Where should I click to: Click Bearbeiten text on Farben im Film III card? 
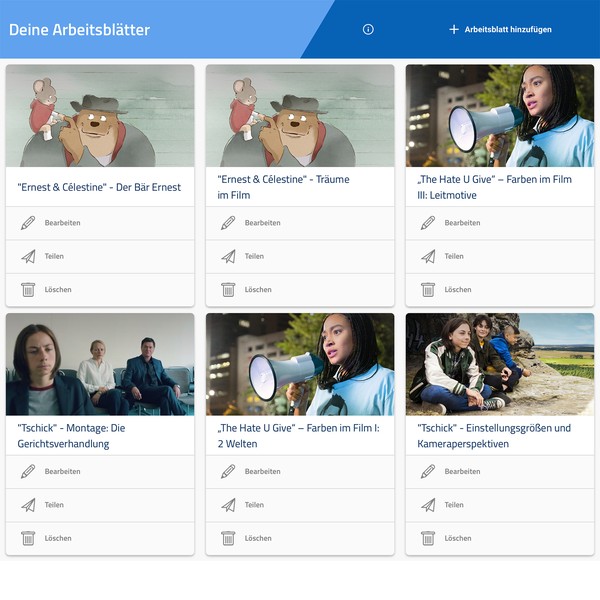(462, 223)
